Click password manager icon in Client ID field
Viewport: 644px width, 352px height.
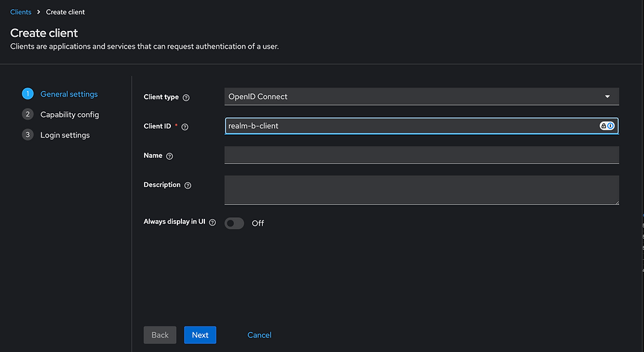[607, 126]
